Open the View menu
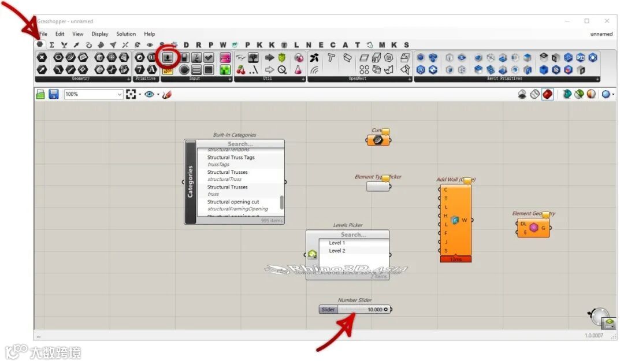Viewport: 624px width, 364px height. tap(77, 34)
